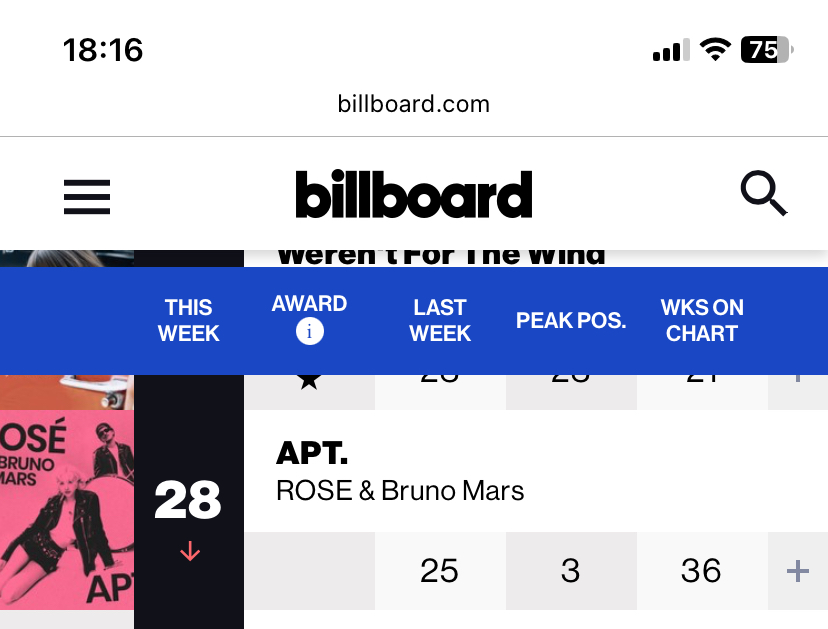Click the billboard.com address bar

[x=414, y=104]
